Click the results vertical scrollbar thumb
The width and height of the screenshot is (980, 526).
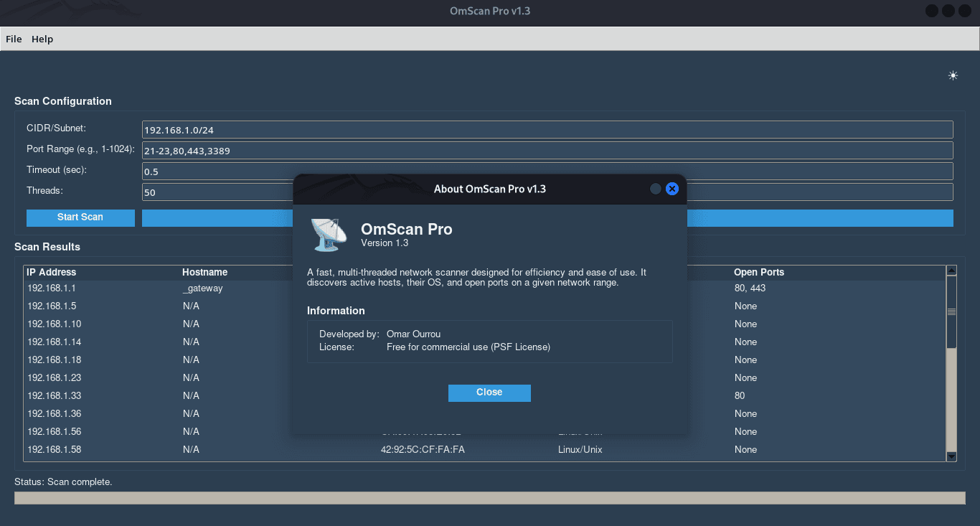coord(952,312)
